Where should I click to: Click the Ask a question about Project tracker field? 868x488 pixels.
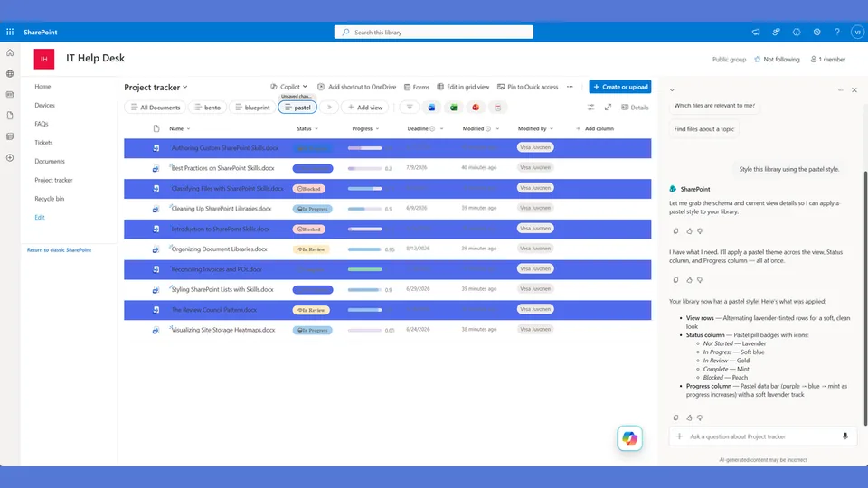pos(763,436)
